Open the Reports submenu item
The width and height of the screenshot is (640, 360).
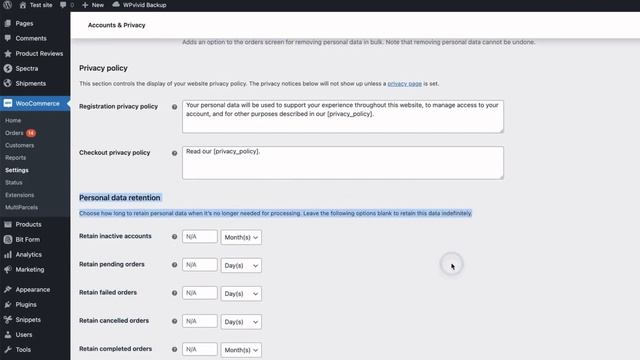[x=16, y=158]
